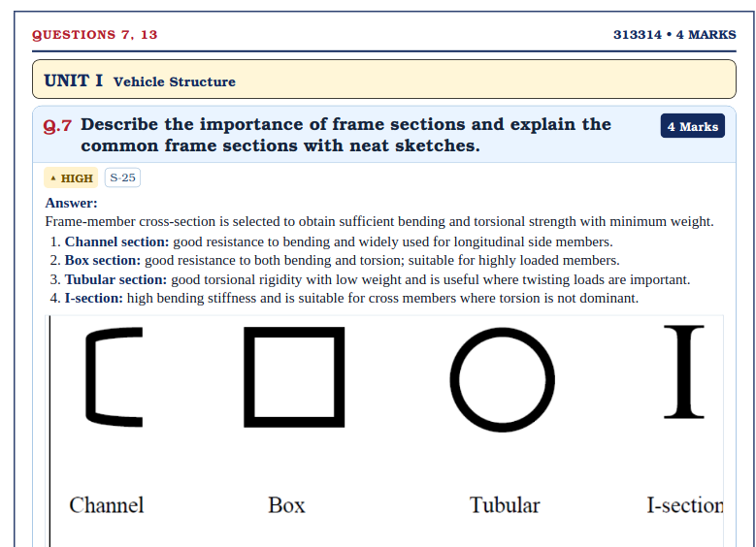Click the QUESTIONS 7, 13 header
Image resolution: width=756 pixels, height=547 pixels.
(95, 35)
